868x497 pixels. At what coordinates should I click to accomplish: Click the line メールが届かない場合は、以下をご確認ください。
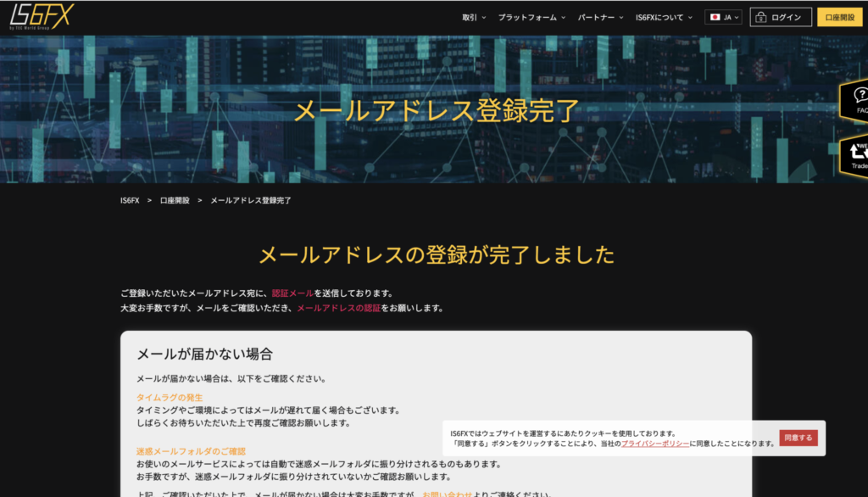[233, 378]
